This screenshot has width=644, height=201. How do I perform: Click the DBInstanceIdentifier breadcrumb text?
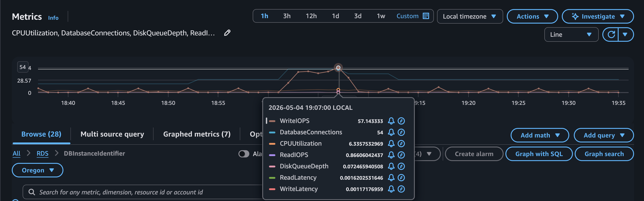tap(94, 153)
